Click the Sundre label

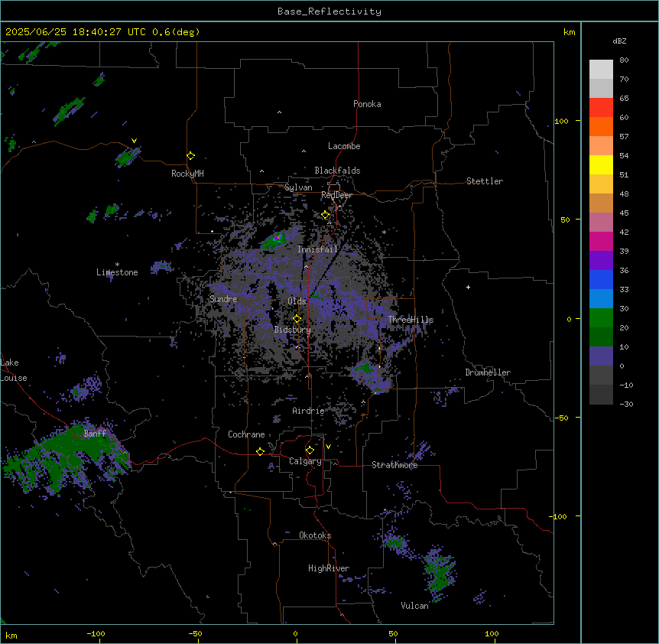click(223, 299)
